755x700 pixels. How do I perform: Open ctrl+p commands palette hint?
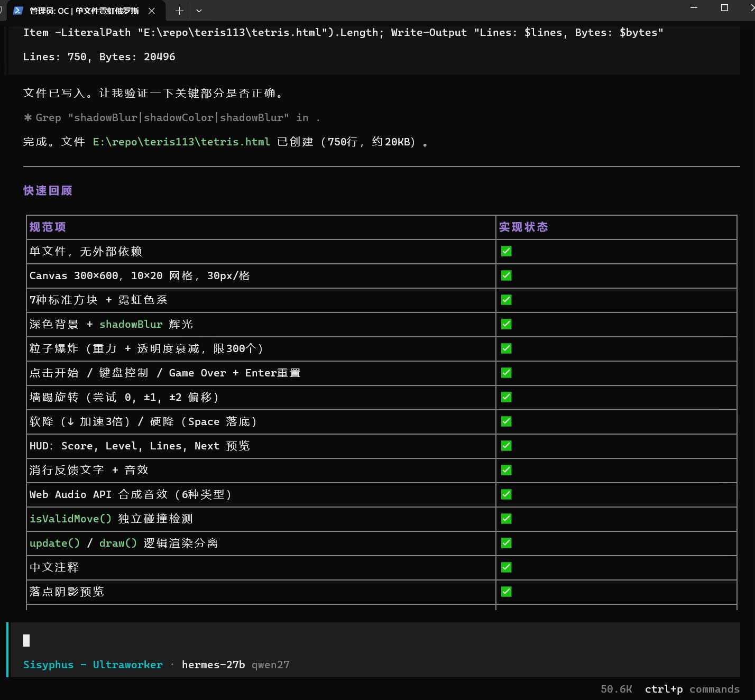tap(692, 689)
